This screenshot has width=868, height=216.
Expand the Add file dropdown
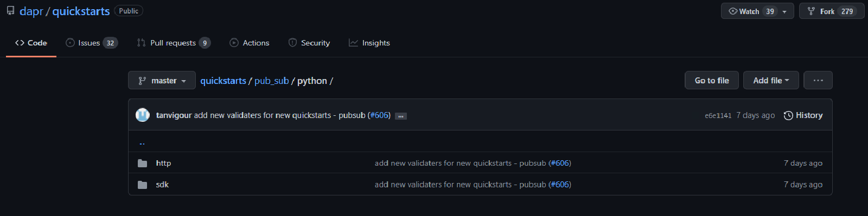pyautogui.click(x=771, y=80)
